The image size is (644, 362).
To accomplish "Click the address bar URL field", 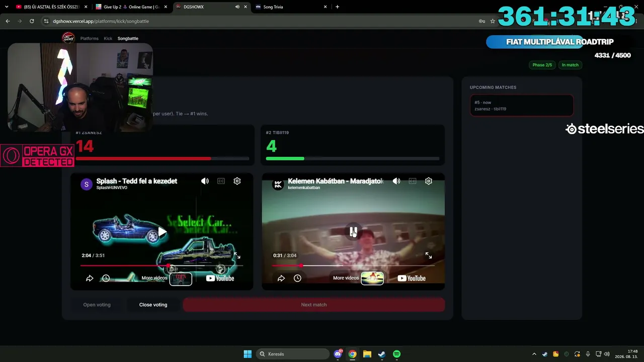I will point(262,21).
